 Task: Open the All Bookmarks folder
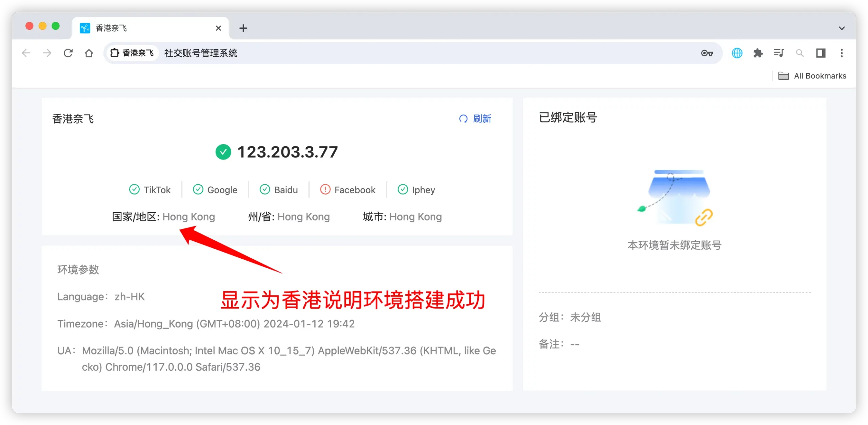tap(812, 76)
